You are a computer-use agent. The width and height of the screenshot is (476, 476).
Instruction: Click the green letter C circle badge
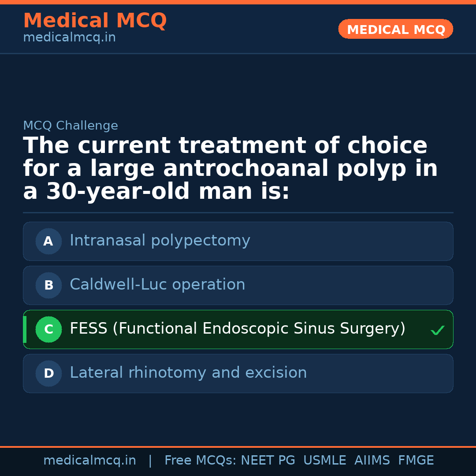48,329
